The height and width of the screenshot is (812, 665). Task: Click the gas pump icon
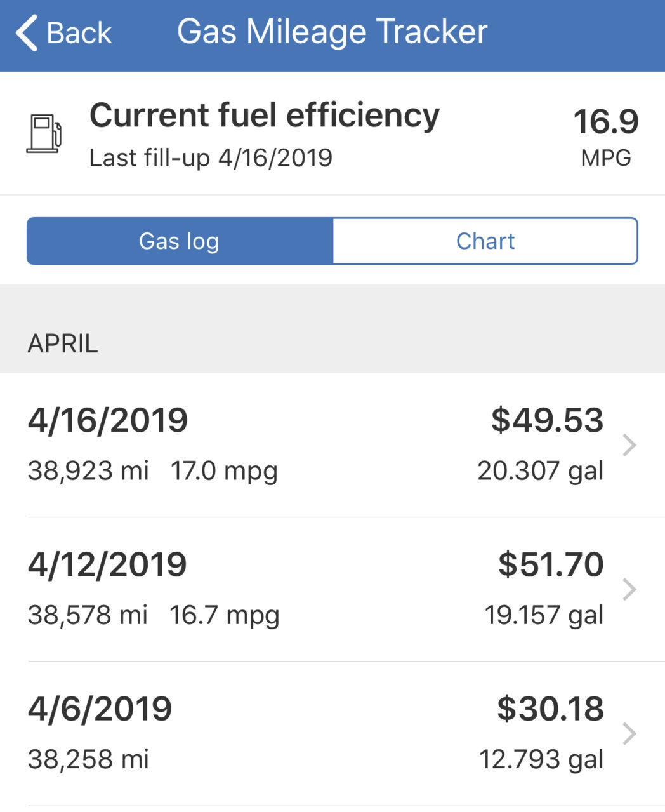click(44, 133)
